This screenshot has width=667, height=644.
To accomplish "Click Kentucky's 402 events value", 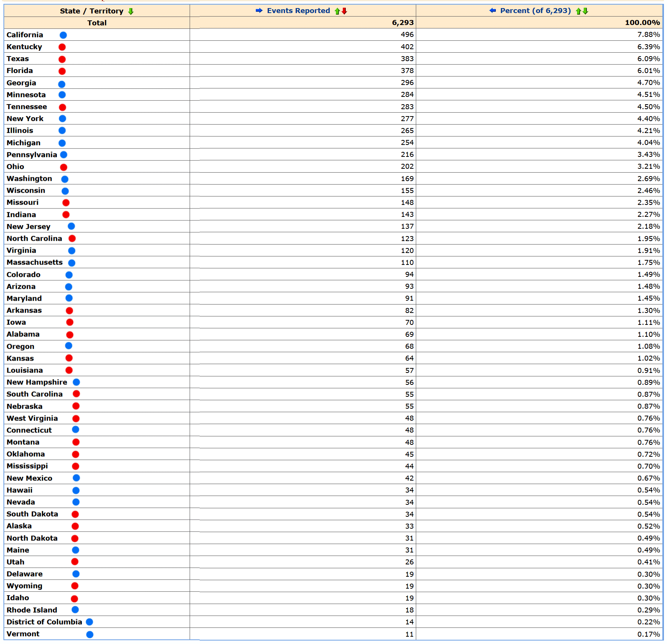I will pos(407,47).
